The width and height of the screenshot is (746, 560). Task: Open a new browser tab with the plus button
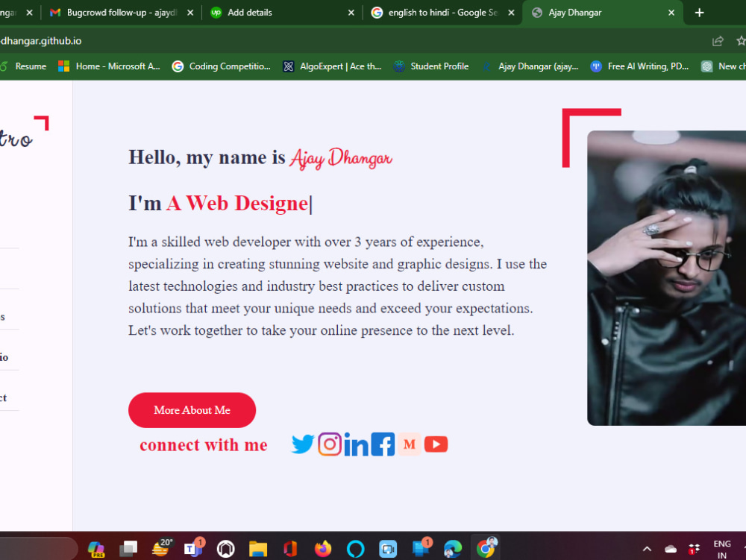pyautogui.click(x=699, y=13)
